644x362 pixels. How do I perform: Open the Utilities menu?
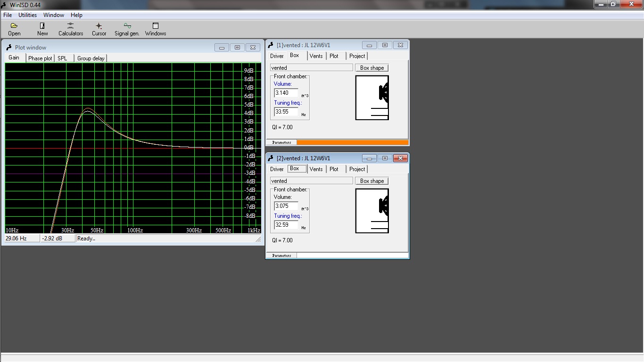(x=27, y=15)
